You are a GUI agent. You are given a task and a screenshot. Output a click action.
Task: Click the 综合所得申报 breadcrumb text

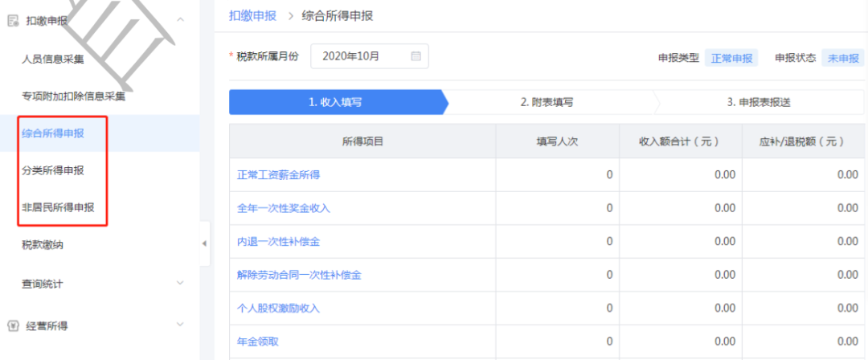pyautogui.click(x=337, y=15)
